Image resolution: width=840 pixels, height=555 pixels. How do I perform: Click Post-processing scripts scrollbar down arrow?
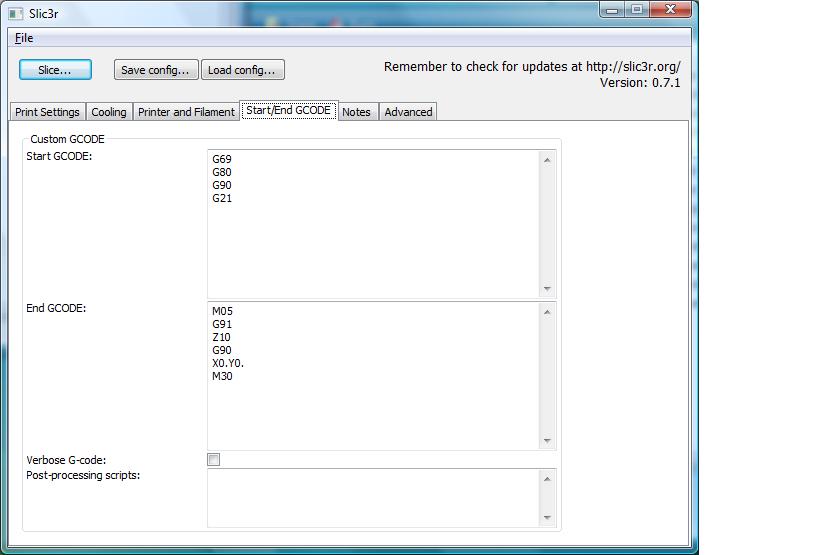point(547,518)
